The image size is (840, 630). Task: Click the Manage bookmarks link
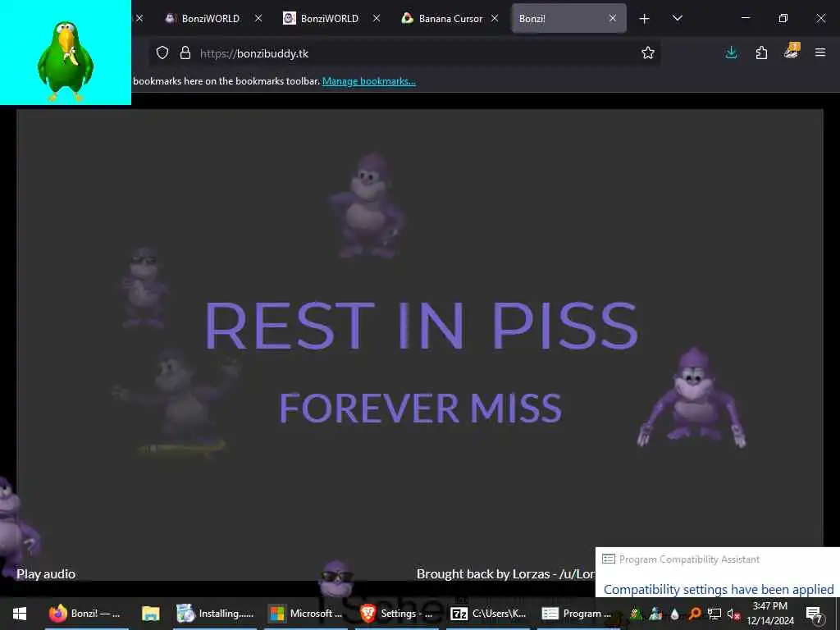pyautogui.click(x=368, y=81)
